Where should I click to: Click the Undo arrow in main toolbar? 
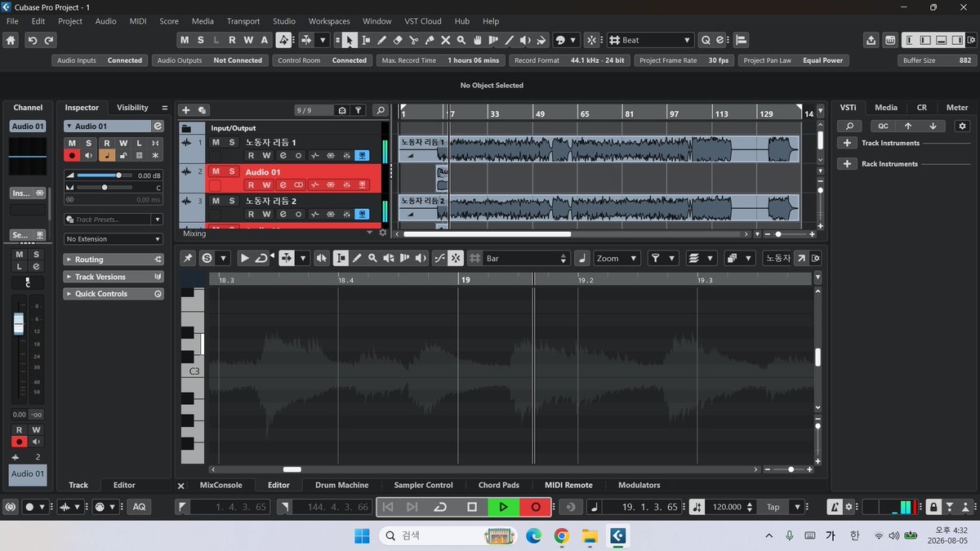33,40
